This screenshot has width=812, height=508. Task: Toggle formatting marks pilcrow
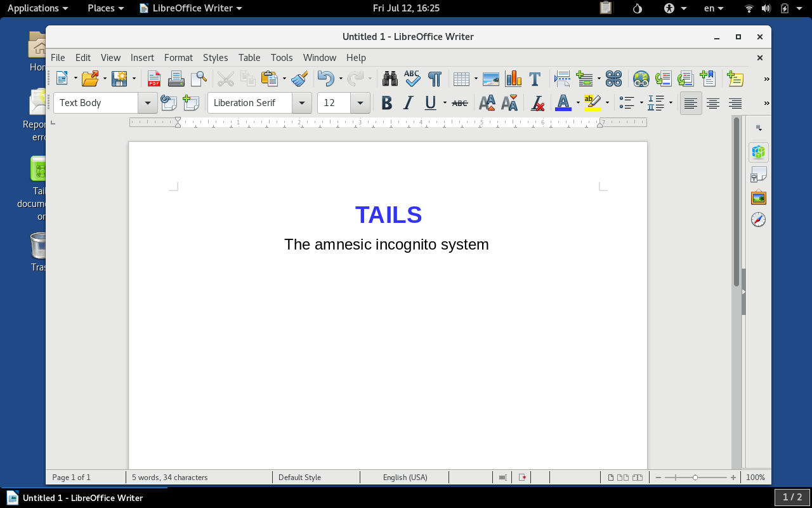[x=435, y=79]
